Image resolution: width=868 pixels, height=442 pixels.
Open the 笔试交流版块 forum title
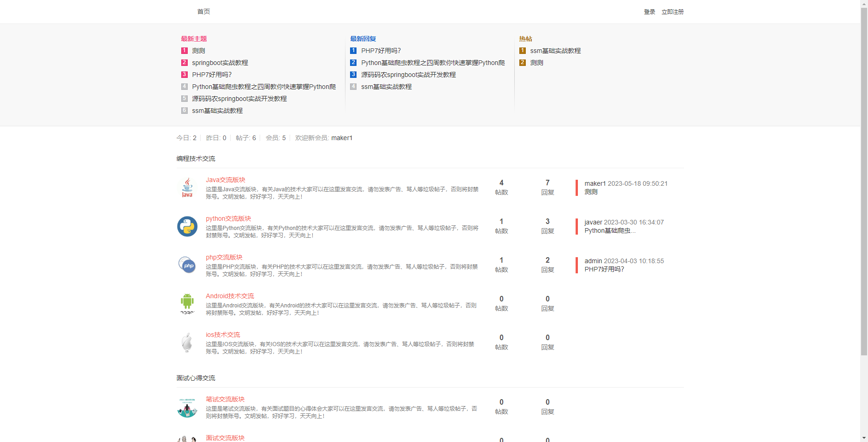225,399
